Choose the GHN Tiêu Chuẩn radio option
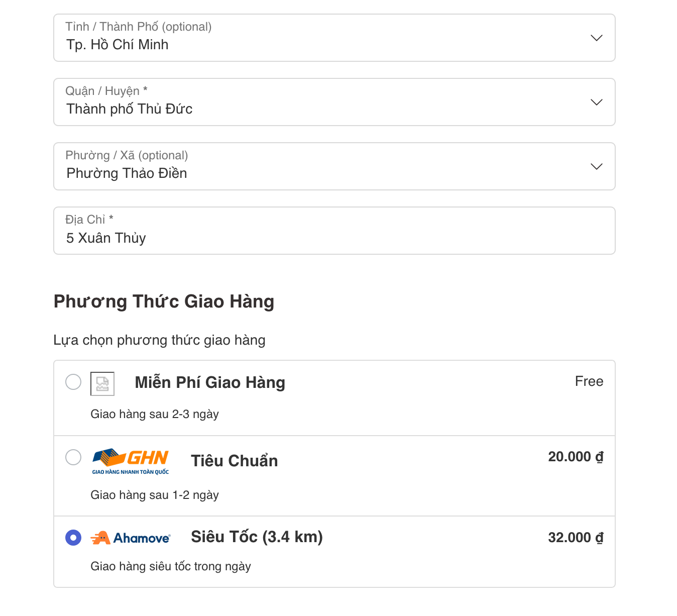This screenshot has width=677, height=616. point(73,457)
